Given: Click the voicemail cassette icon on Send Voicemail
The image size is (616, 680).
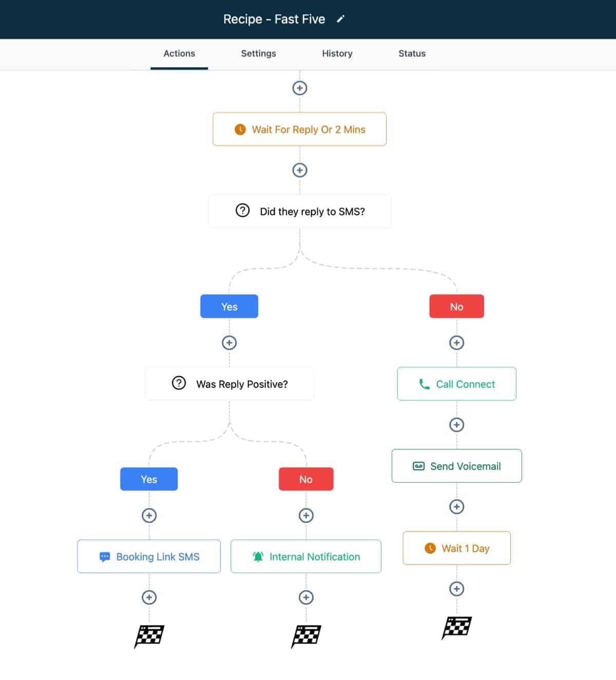Looking at the screenshot, I should tap(419, 466).
